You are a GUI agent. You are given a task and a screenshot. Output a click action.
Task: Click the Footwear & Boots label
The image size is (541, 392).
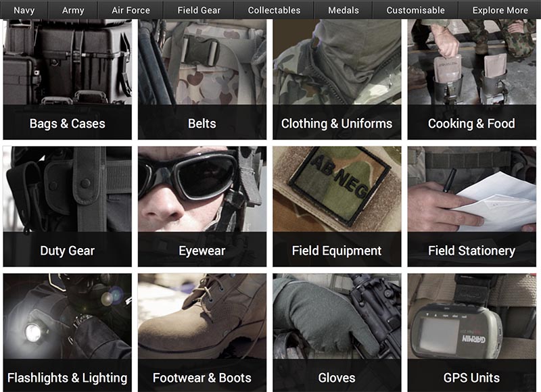pyautogui.click(x=202, y=378)
